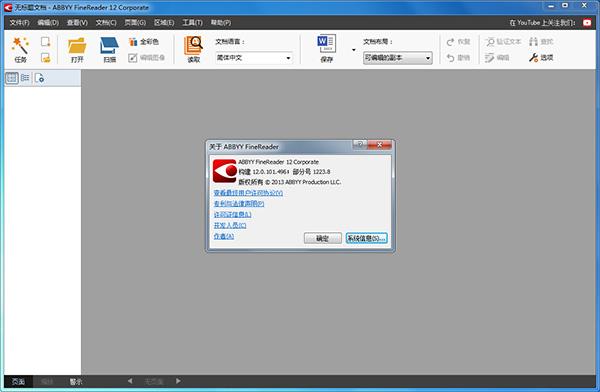Click 系统信息(S)... button in About dialog
The height and width of the screenshot is (392, 600).
tap(366, 238)
